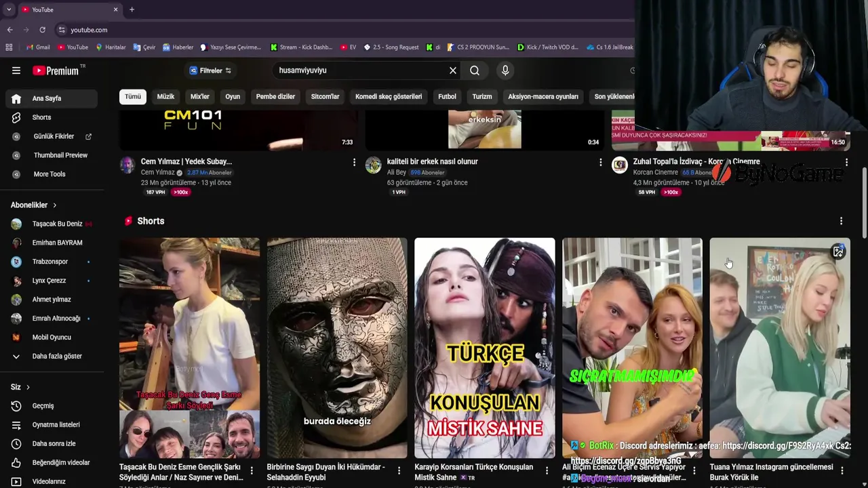Open options for Cem Yılmaz video
Image resolution: width=868 pixels, height=488 pixels.
click(354, 162)
